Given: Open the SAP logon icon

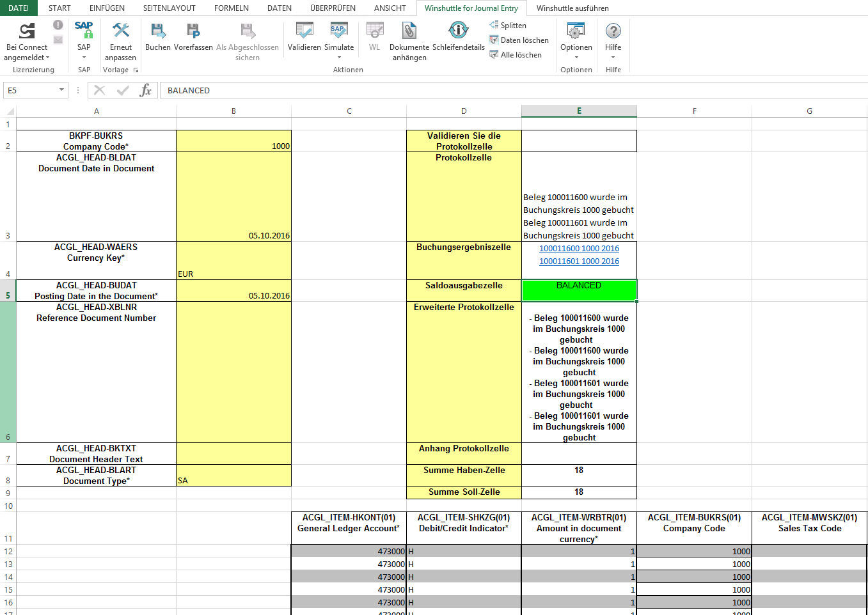Looking at the screenshot, I should (x=84, y=30).
